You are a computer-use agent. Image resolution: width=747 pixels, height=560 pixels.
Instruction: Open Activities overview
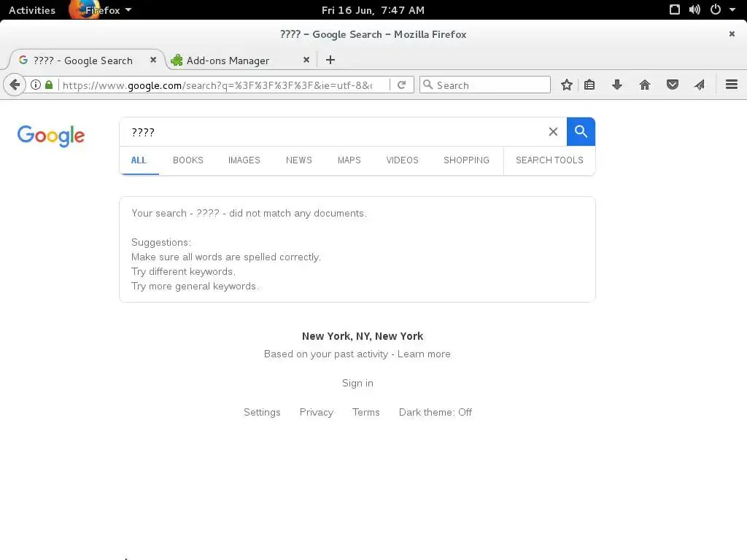(32, 10)
